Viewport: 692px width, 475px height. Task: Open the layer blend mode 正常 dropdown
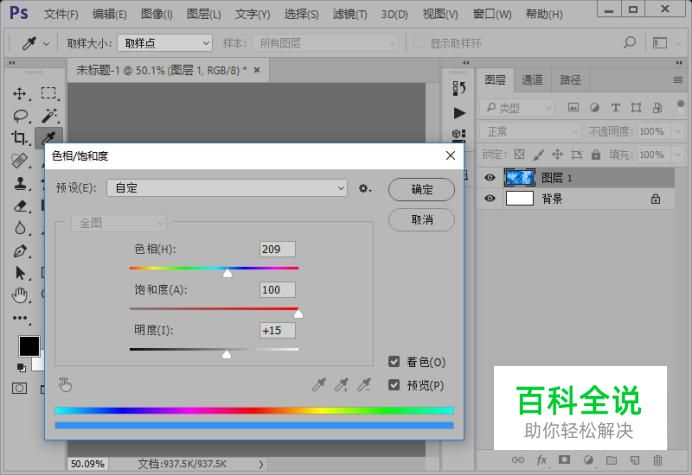530,132
